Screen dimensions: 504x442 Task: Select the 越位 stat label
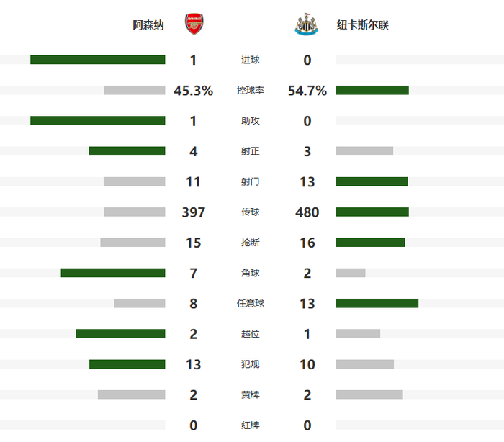point(251,334)
